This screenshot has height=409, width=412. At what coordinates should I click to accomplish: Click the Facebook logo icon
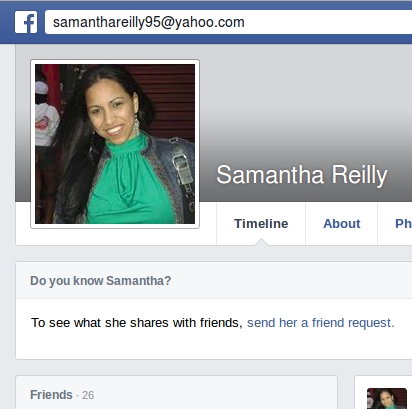click(x=26, y=22)
